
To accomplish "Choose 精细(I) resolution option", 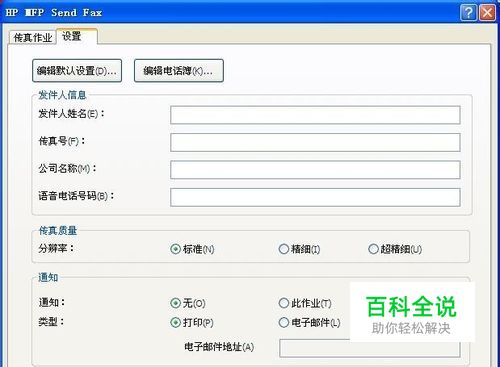I will pos(284,249).
